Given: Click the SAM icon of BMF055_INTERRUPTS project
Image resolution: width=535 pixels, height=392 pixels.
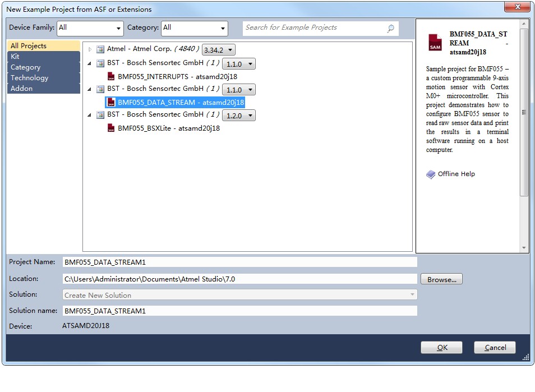Looking at the screenshot, I should [111, 76].
